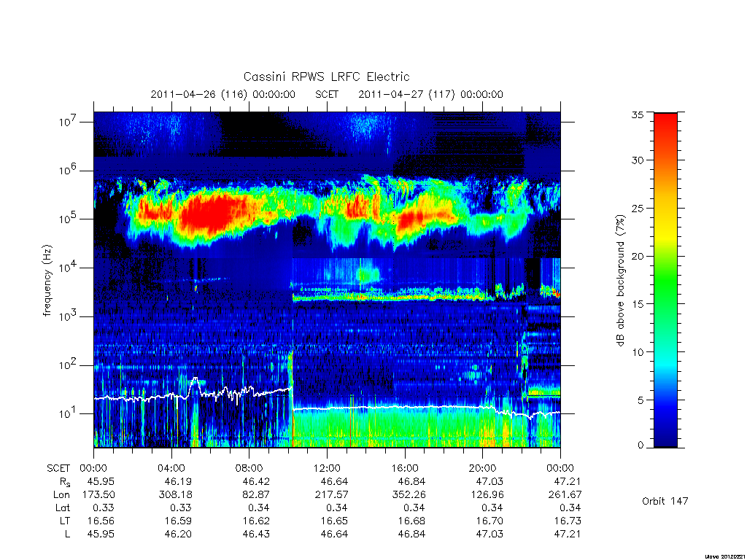Click the red top of color bar
Screen dimensions: 747x560
point(665,124)
